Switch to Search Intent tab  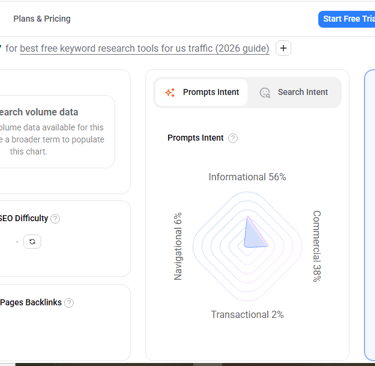[x=294, y=92]
